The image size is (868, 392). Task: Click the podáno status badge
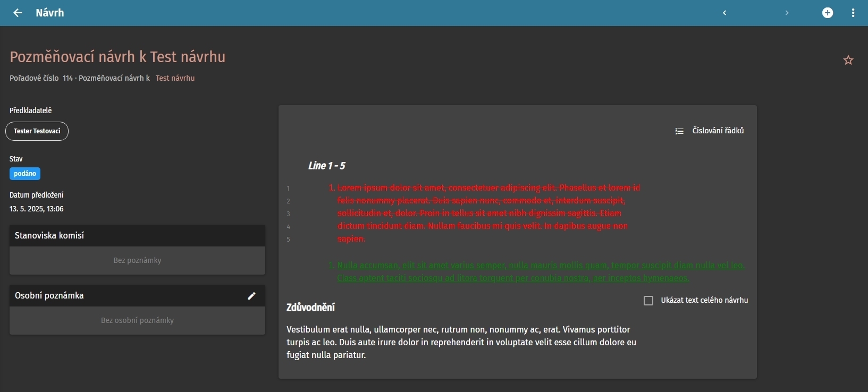25,174
